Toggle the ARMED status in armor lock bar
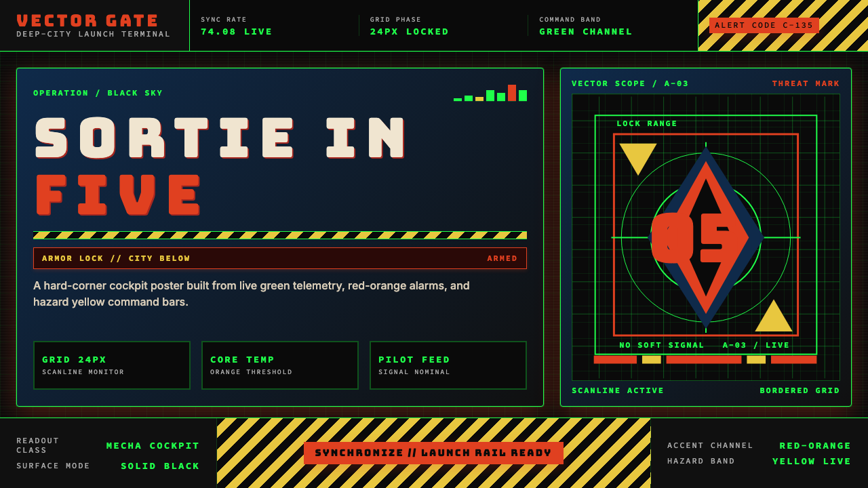 click(502, 258)
